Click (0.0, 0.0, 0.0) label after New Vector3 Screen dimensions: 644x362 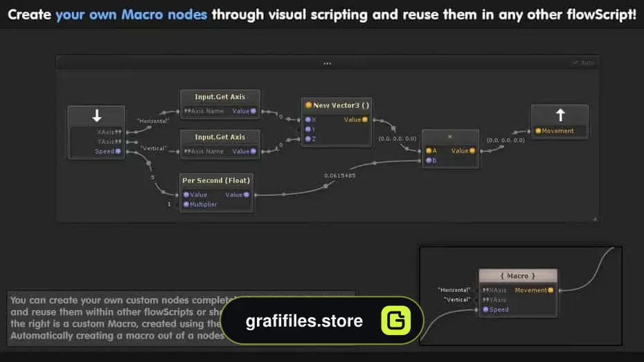[x=397, y=138]
